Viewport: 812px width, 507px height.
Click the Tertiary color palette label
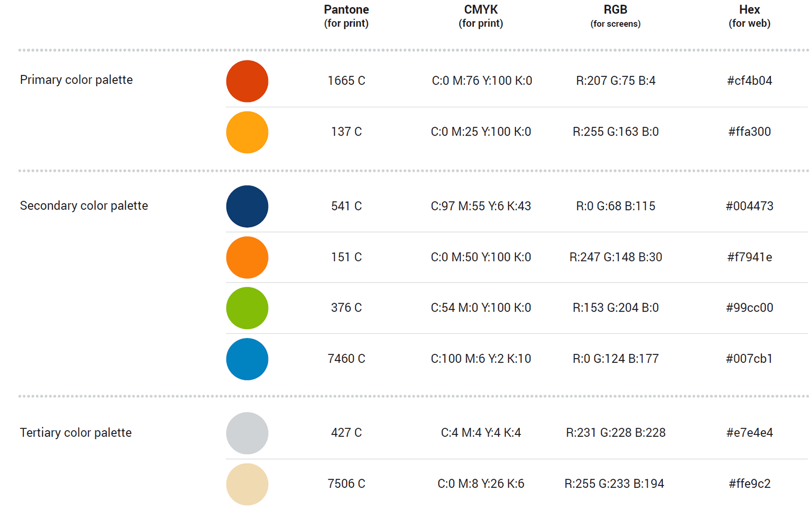(x=76, y=433)
